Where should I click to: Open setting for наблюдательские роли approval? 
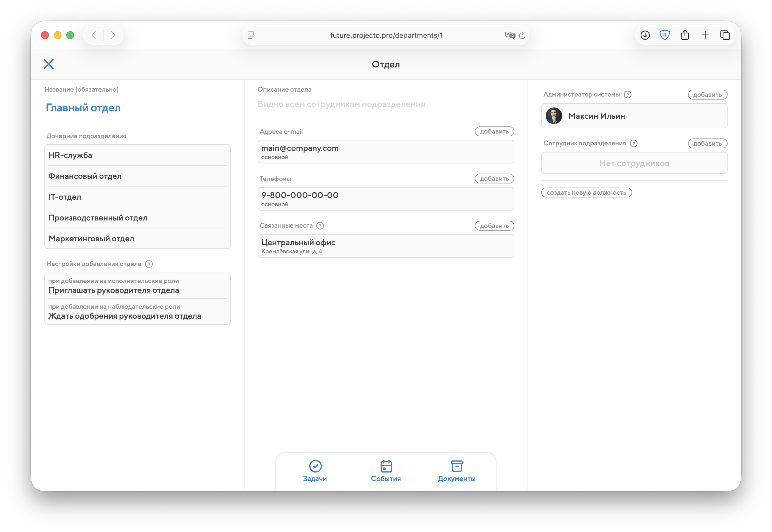(137, 312)
